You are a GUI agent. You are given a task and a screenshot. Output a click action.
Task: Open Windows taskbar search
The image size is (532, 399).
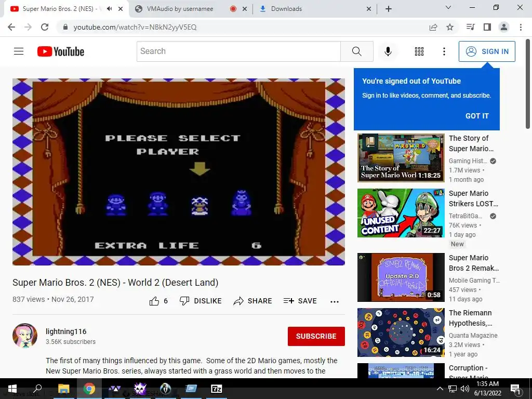pyautogui.click(x=37, y=389)
